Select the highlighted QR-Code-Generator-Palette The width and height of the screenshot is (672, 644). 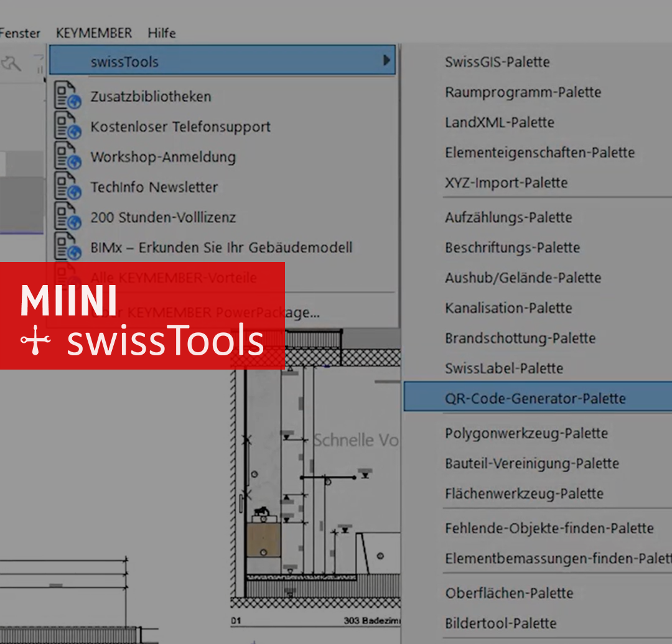pos(538,397)
